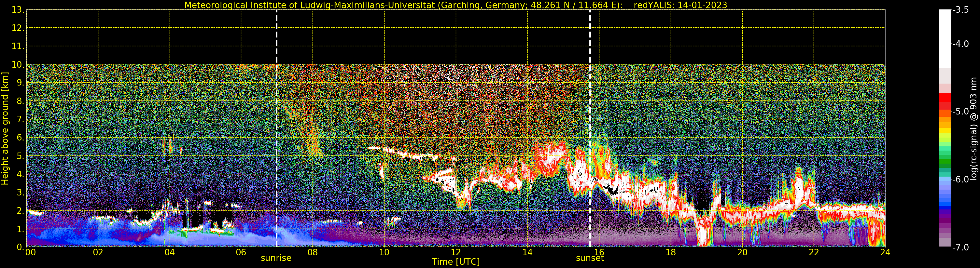The height and width of the screenshot is (268, 980).
Task: Click the height-axis tick label '3.'
Action: (21, 192)
